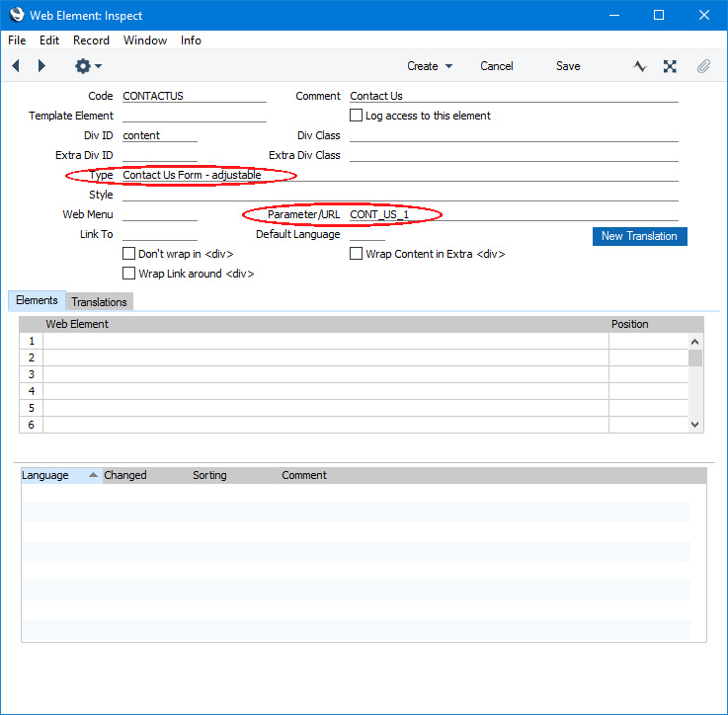Open the Info menu

(191, 40)
